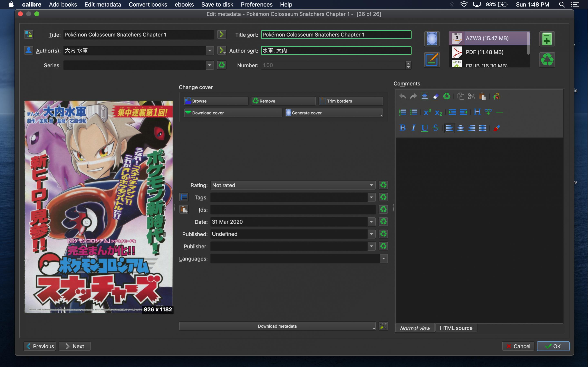Toggle bold formatting in comments
Viewport: 588px width, 367px height.
(x=403, y=128)
